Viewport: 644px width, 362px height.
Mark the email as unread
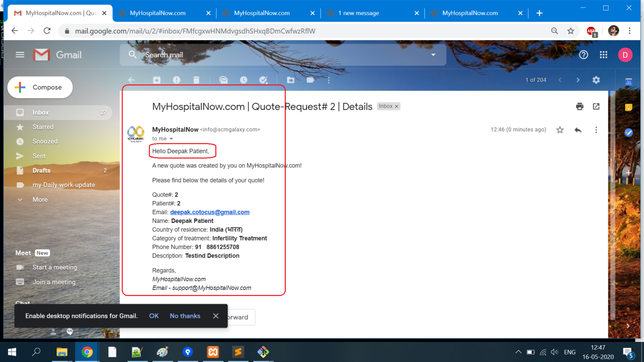click(223, 80)
